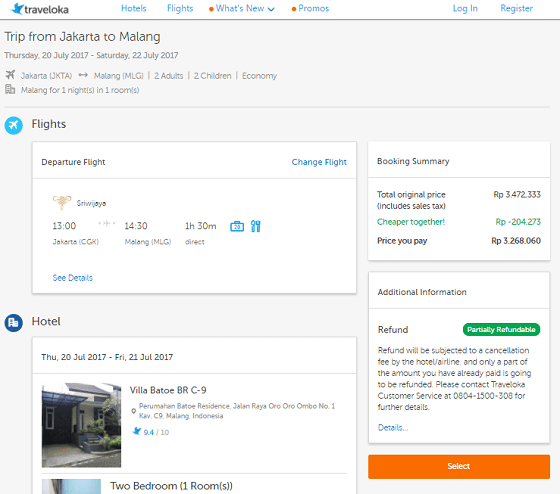Image resolution: width=560 pixels, height=494 pixels.
Task: Click the Change Flight link
Action: pos(319,162)
